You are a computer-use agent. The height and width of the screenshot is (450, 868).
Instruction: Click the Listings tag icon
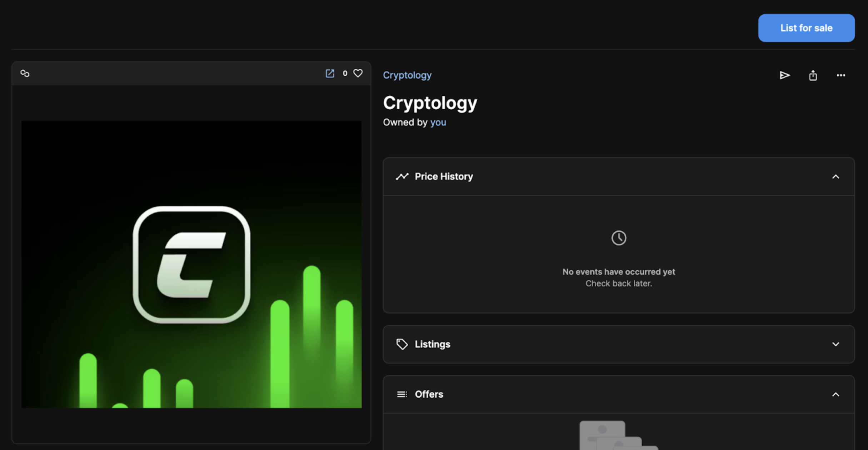402,344
